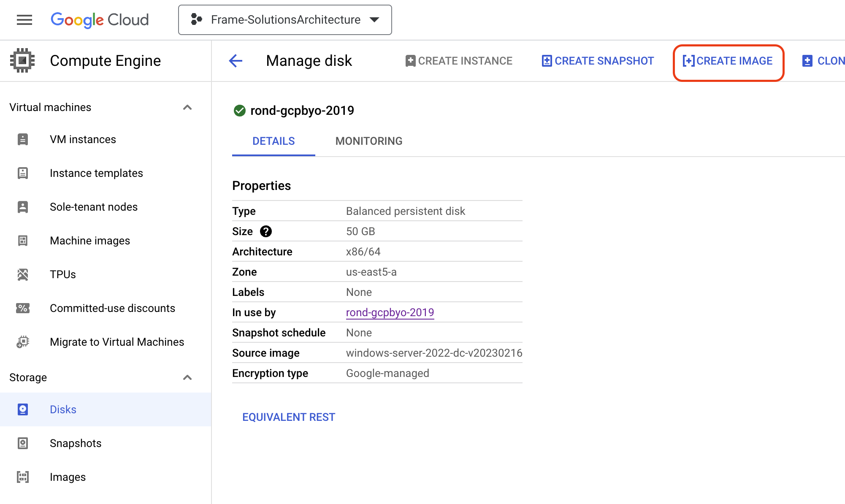845x504 pixels.
Task: Click the Create Image button
Action: coord(729,61)
